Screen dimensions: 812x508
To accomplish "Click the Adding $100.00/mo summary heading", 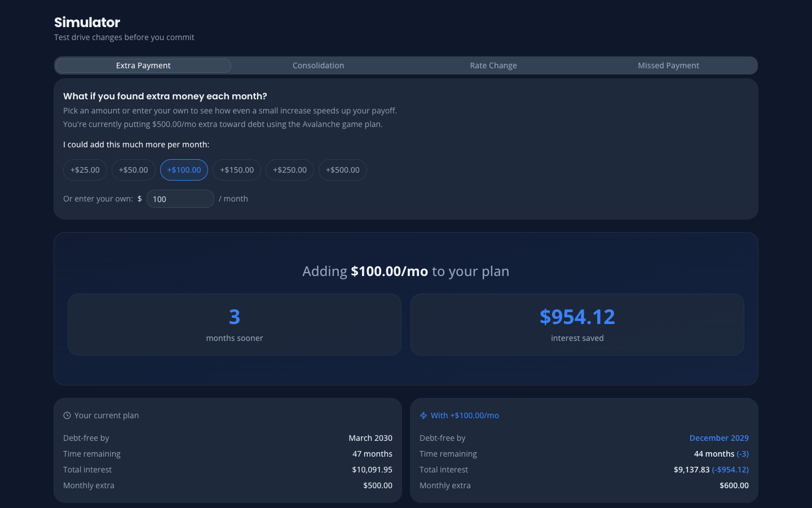I will pyautogui.click(x=405, y=271).
